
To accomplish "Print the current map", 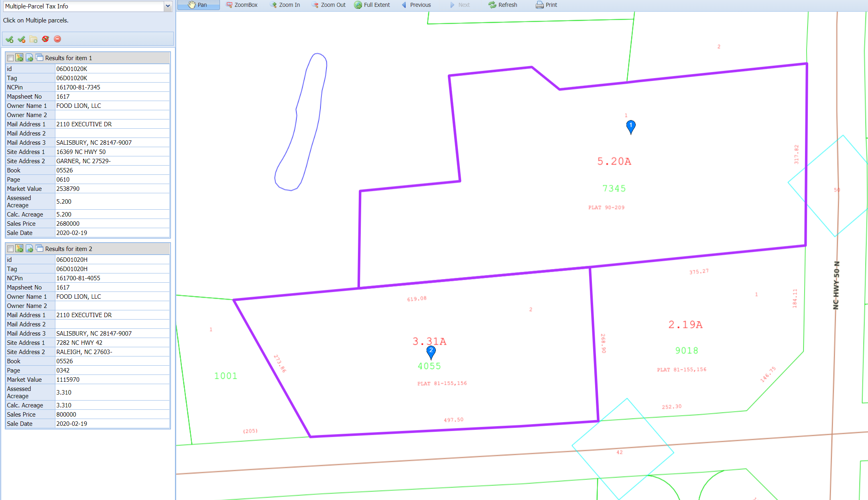I will tap(547, 5).
